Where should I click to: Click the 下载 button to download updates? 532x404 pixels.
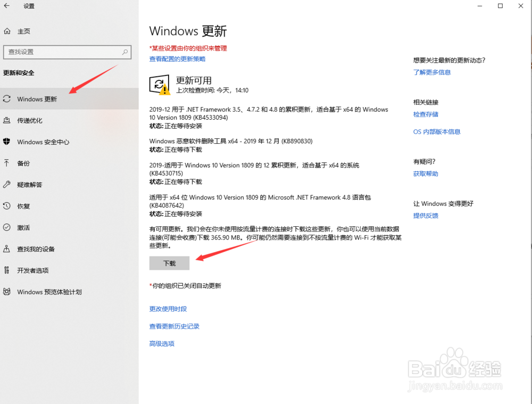(x=169, y=263)
